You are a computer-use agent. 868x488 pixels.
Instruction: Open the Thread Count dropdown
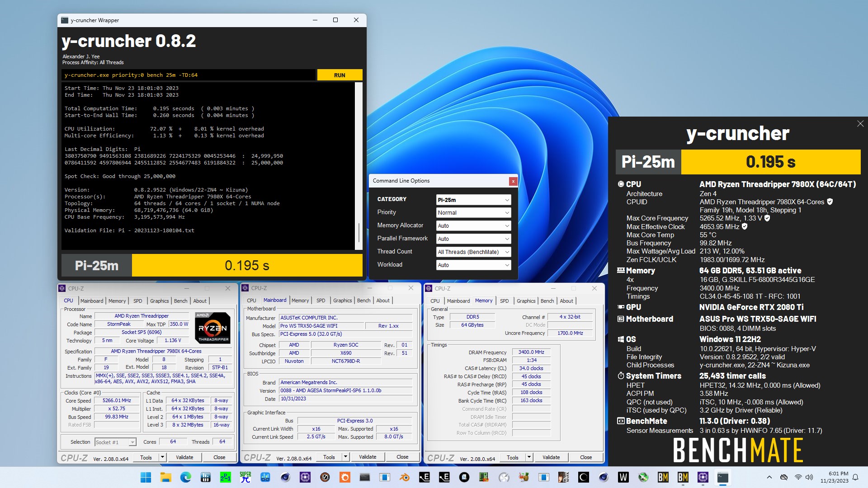473,252
